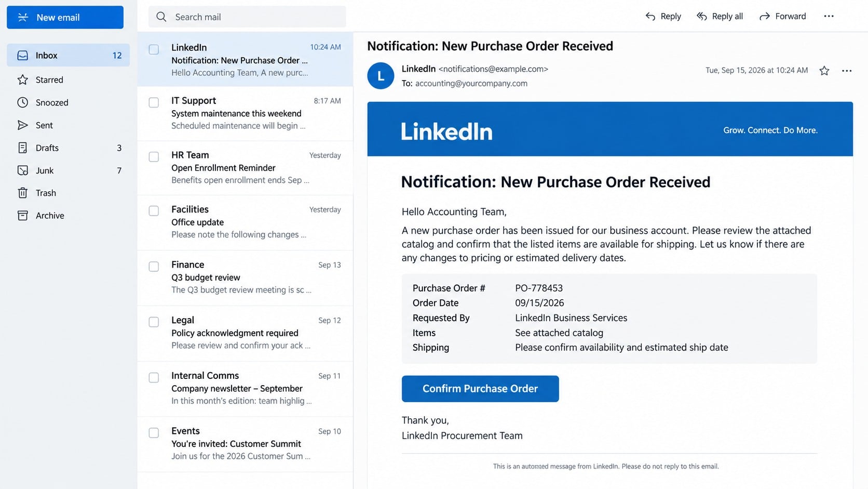Select the Legal email checkbox
The image size is (868, 489).
pyautogui.click(x=154, y=322)
